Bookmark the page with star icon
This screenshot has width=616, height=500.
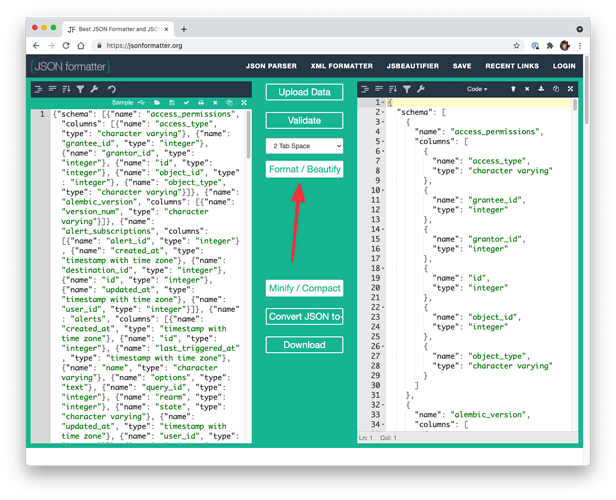pos(516,46)
